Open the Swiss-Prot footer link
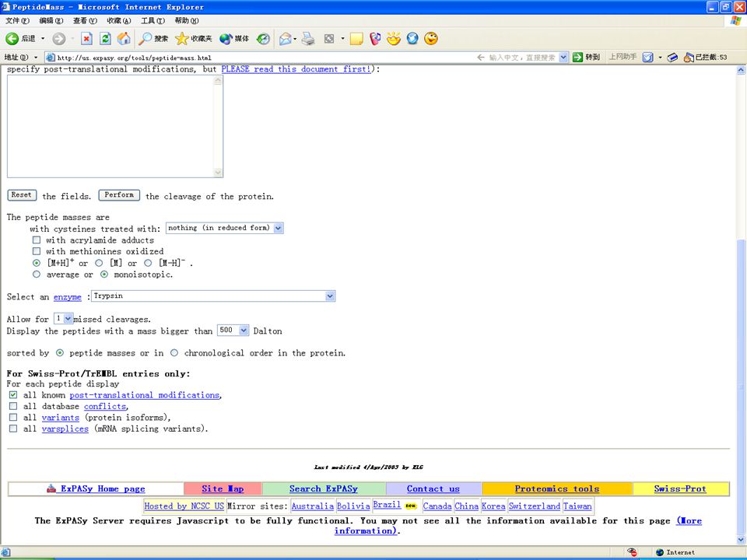The width and height of the screenshot is (747, 560). coord(680,488)
